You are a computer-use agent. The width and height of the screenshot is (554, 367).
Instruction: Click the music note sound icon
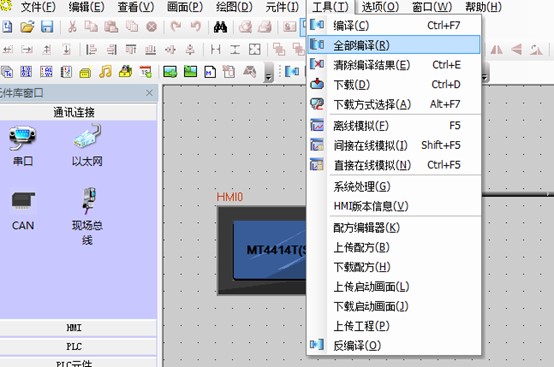(x=105, y=72)
